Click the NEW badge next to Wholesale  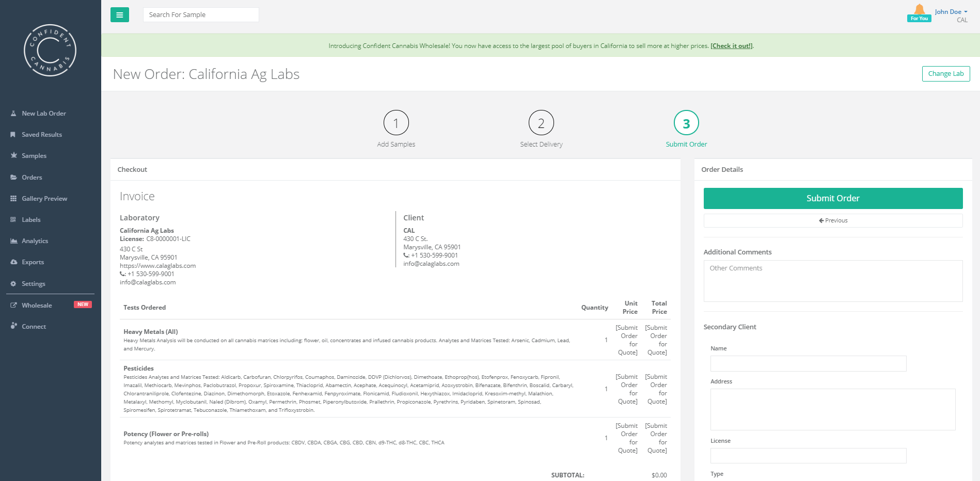[83, 304]
